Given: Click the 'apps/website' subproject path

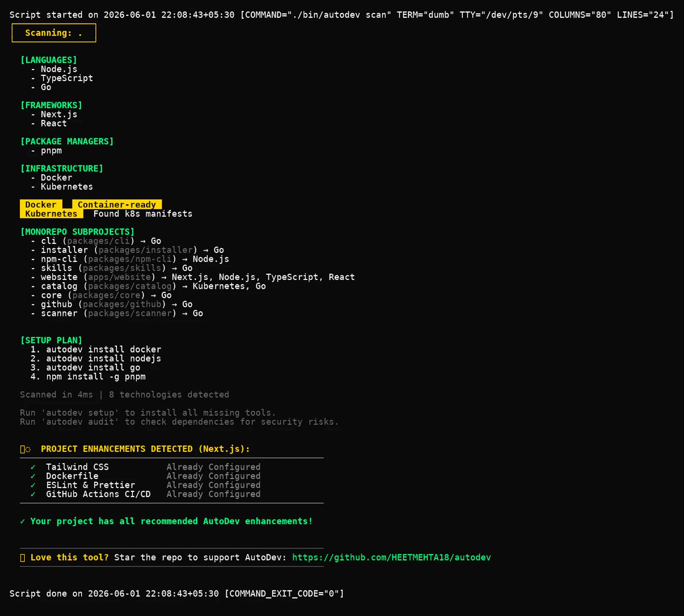Looking at the screenshot, I should [119, 277].
